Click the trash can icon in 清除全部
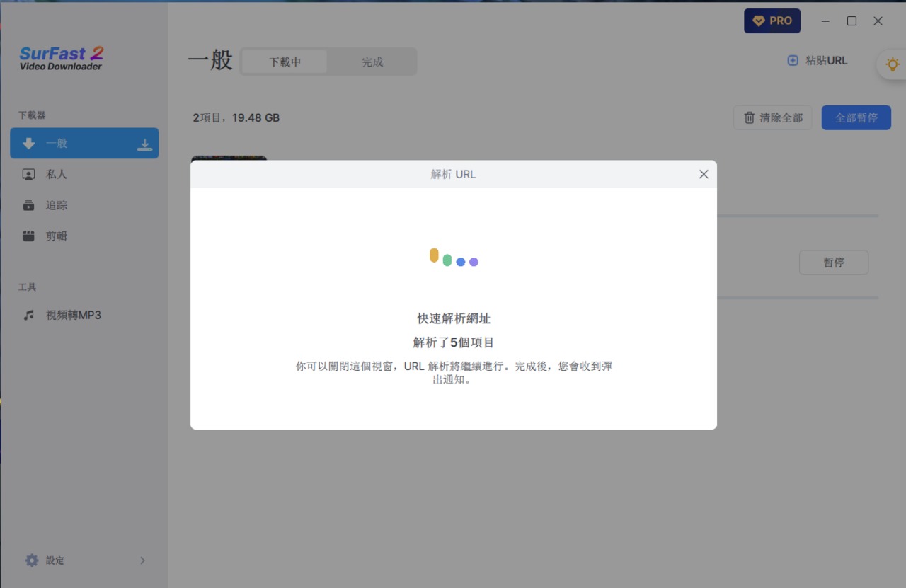The image size is (906, 588). [x=749, y=117]
